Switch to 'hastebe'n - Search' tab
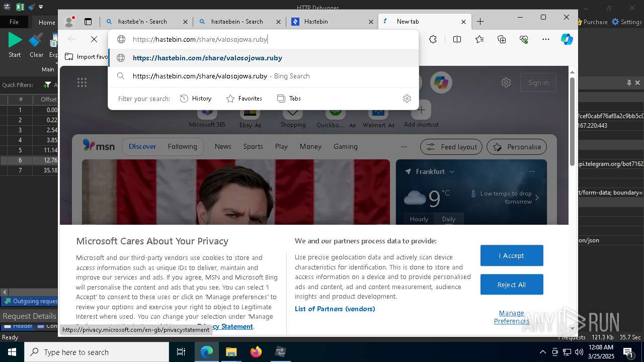The width and height of the screenshot is (644, 362). (146, 22)
